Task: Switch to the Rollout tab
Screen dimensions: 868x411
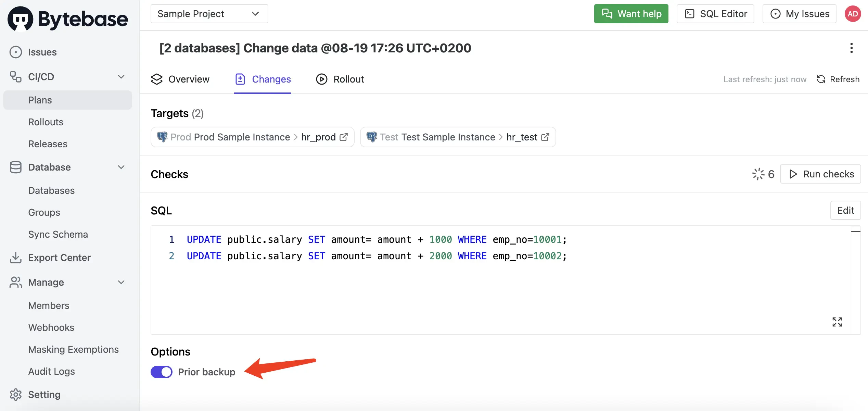Action: click(340, 79)
